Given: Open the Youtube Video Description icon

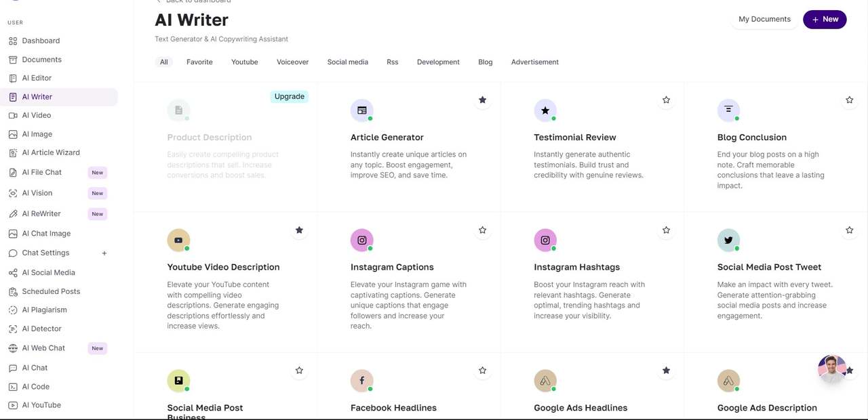Looking at the screenshot, I should tap(178, 240).
